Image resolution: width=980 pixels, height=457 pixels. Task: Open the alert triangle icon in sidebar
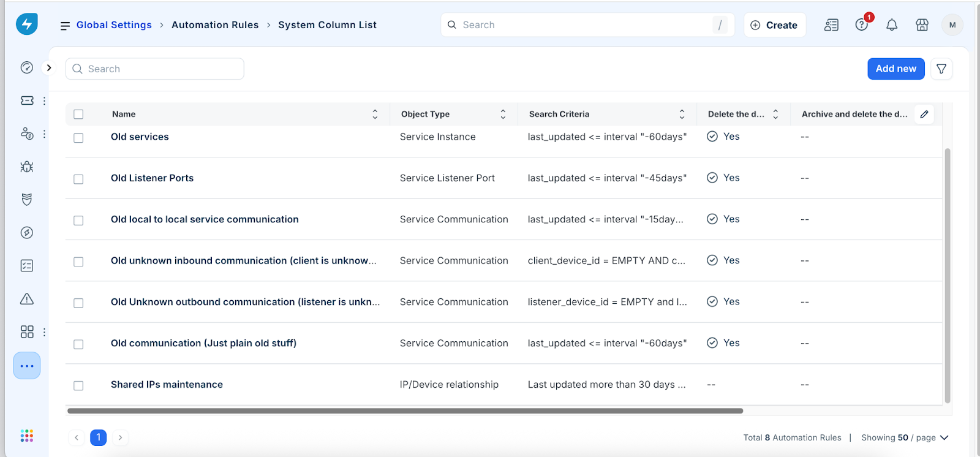tap(27, 299)
